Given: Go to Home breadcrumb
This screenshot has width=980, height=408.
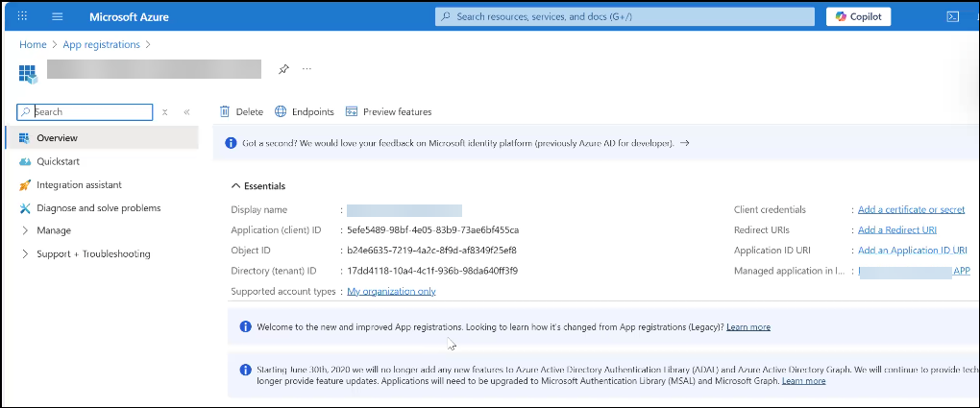Looking at the screenshot, I should click(33, 44).
